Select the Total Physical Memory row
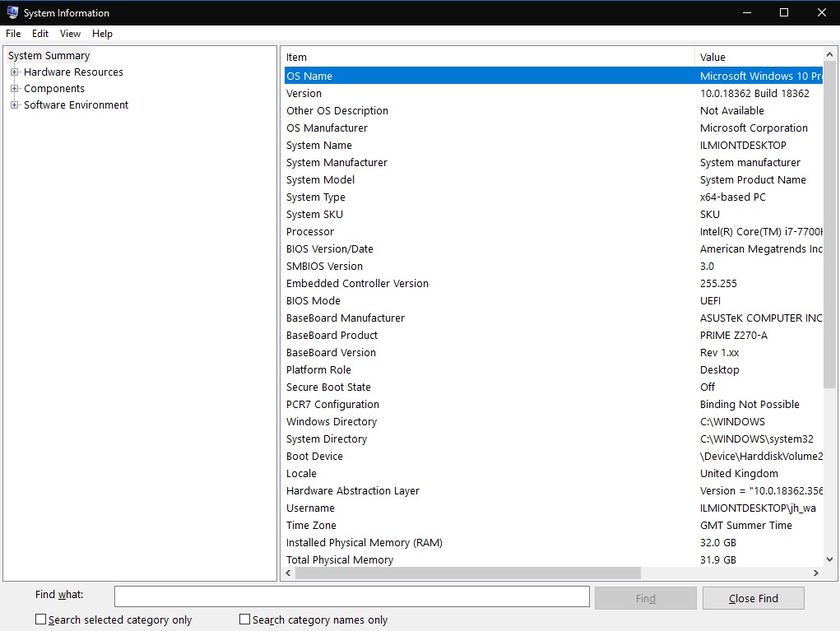The image size is (840, 631). [x=554, y=559]
